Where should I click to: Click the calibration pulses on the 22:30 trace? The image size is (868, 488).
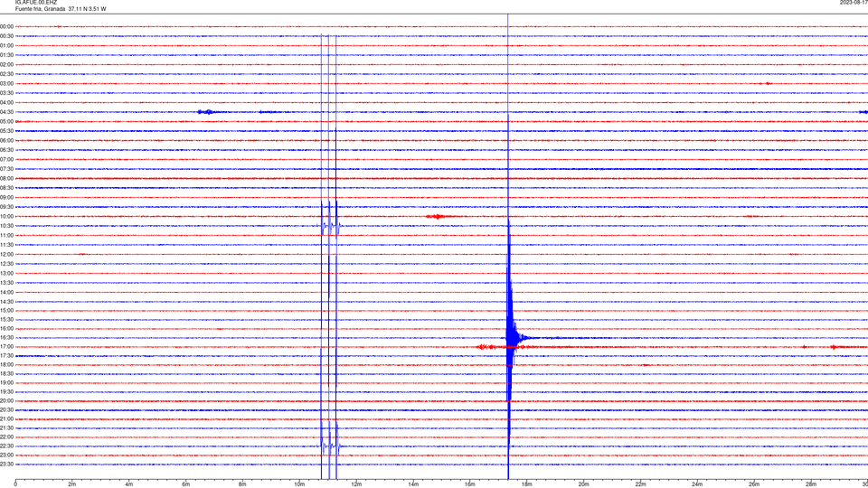click(329, 446)
